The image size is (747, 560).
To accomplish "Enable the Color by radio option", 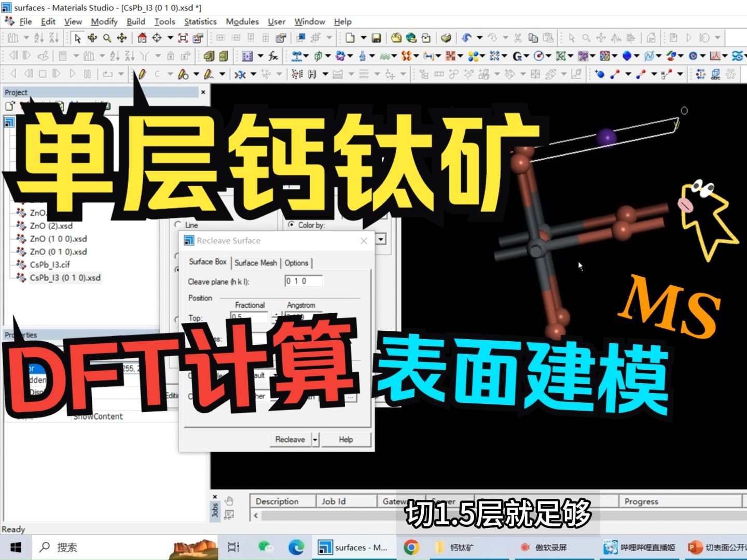I will [x=290, y=225].
